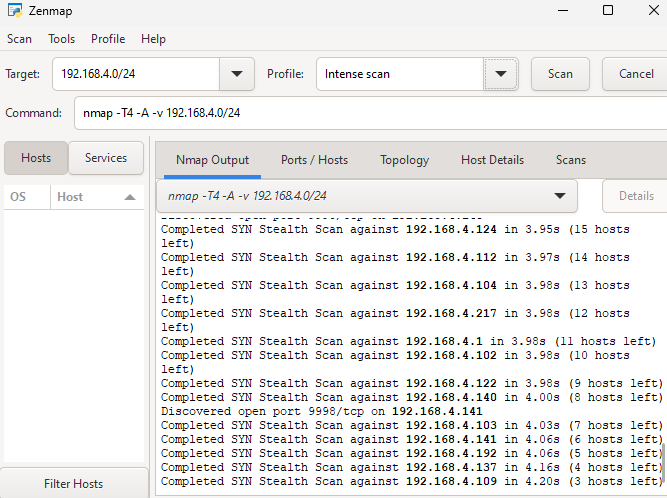Minimize the Zenmap window
Viewport: 667px width, 498px height.
coord(563,10)
